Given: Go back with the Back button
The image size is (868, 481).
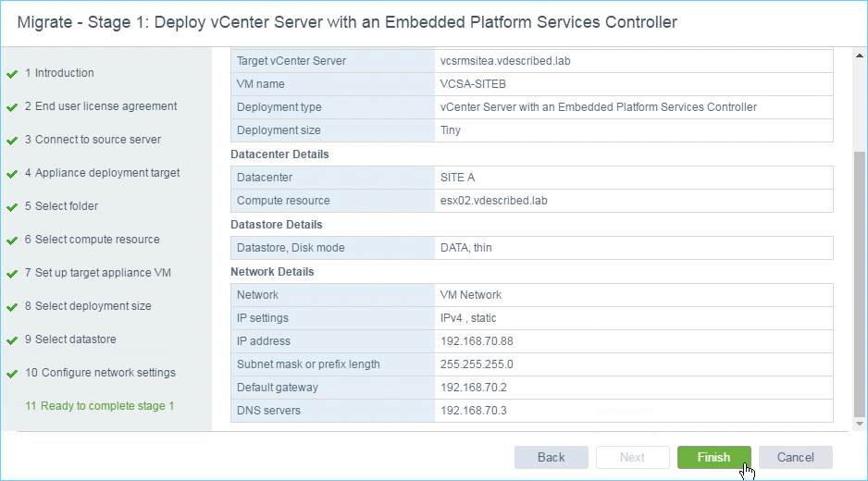Looking at the screenshot, I should 552,457.
